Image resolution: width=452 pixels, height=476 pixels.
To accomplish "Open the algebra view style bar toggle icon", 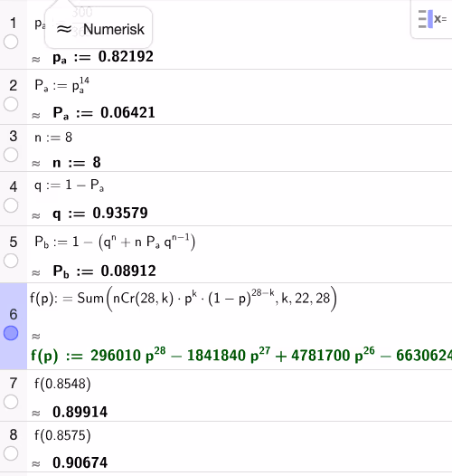I will point(432,19).
